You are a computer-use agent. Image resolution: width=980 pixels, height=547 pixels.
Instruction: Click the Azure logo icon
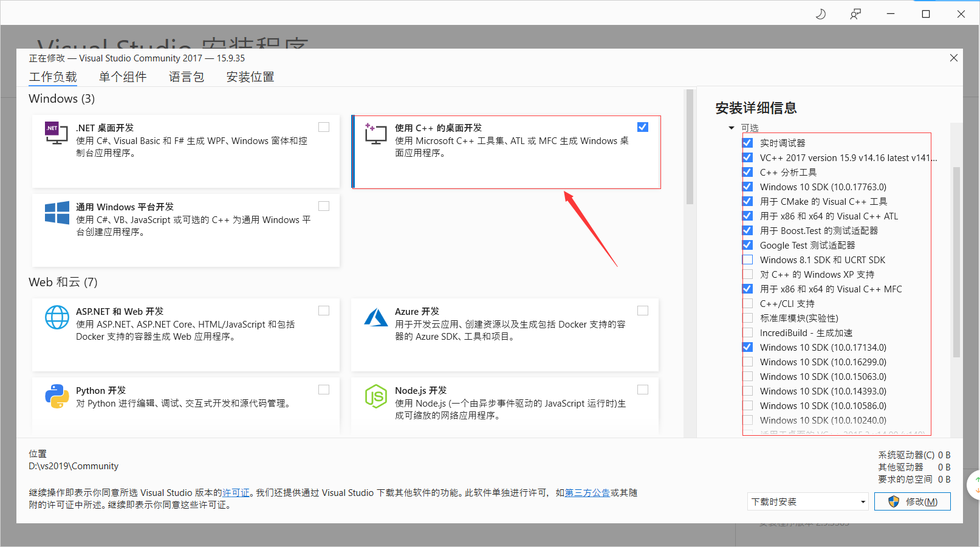(375, 317)
